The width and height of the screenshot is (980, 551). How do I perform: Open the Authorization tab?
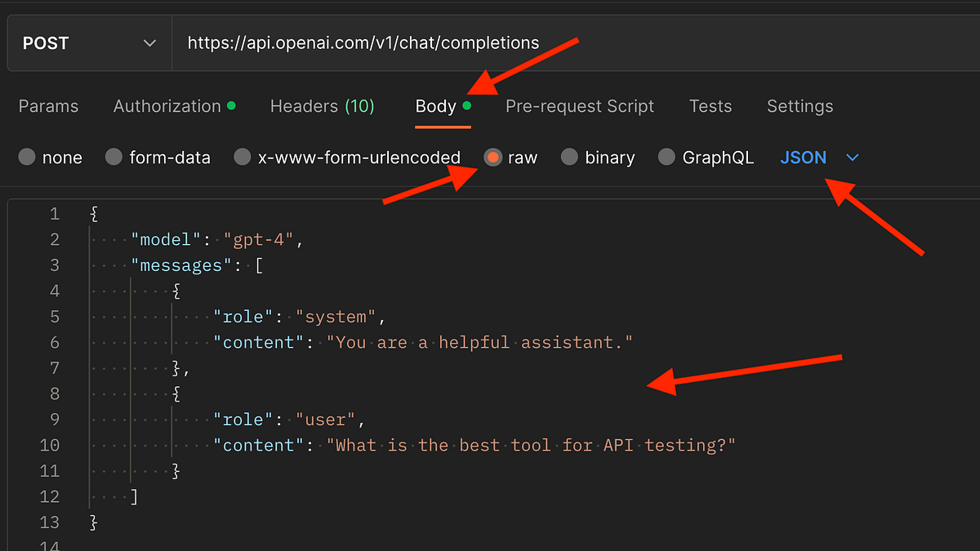(167, 106)
